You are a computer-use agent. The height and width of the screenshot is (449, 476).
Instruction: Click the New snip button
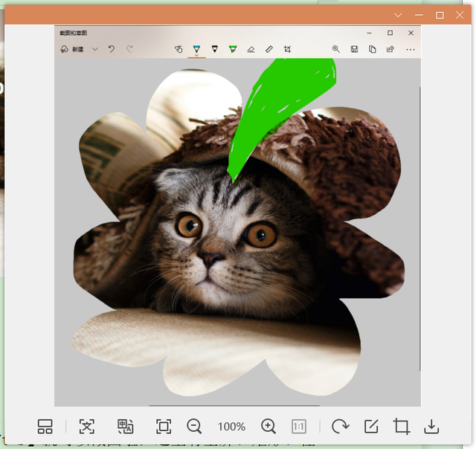72,49
